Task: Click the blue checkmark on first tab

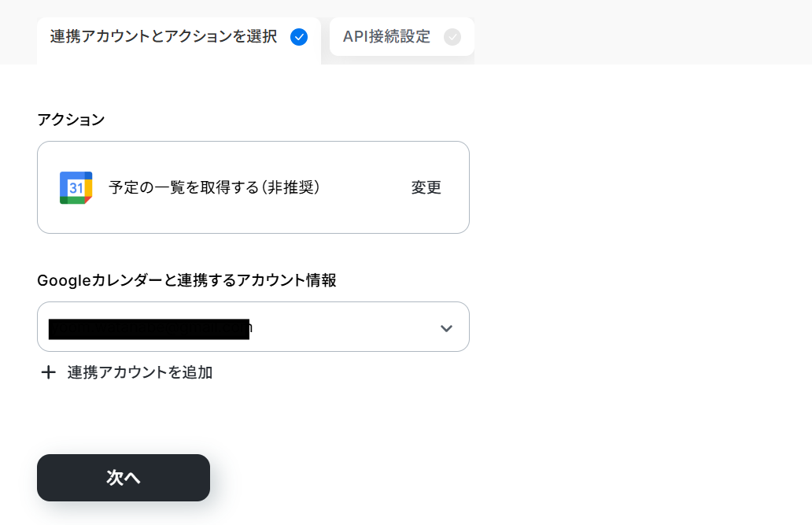Action: pos(299,37)
